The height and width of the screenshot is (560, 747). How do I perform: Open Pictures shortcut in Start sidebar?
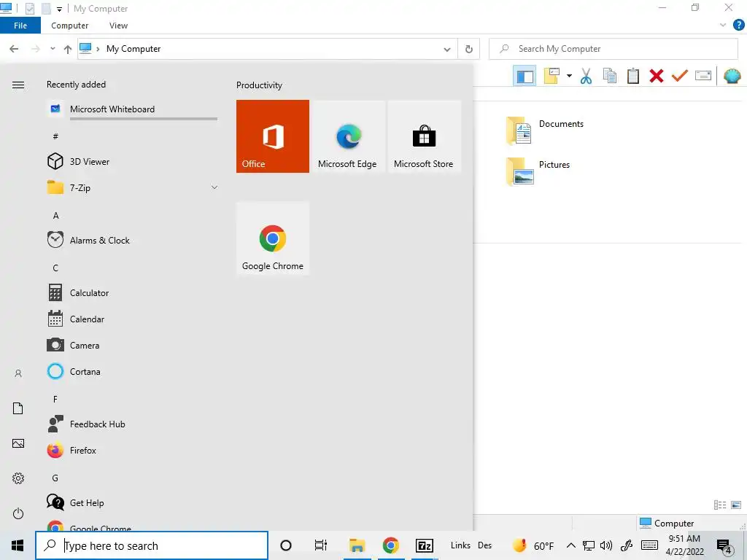18,443
